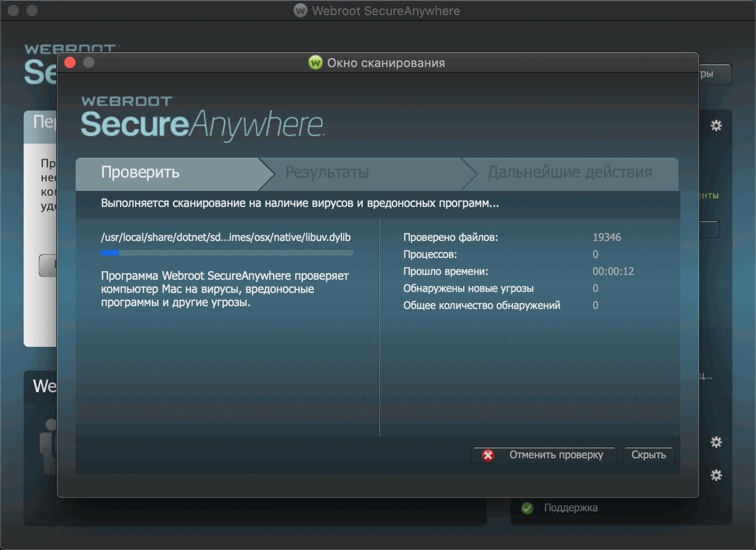Screen dimensions: 756x550
Task: Click the Процессов label
Action: pos(430,255)
